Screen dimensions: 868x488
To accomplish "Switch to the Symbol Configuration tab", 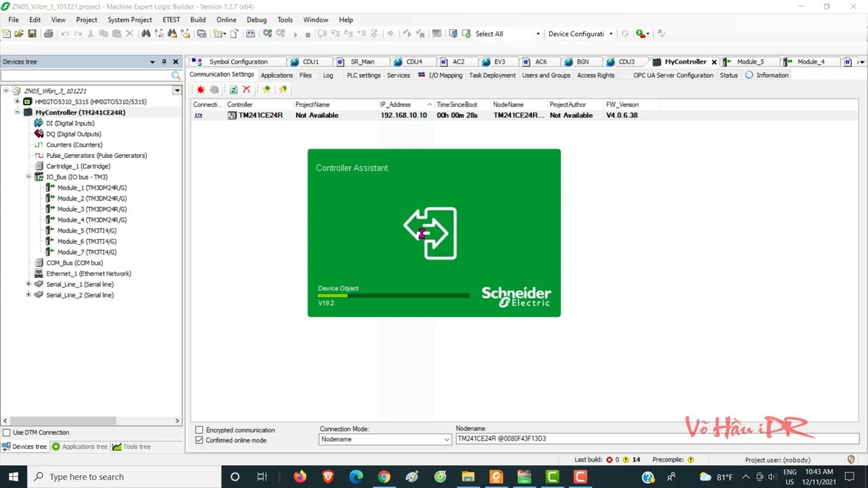I will tap(238, 62).
